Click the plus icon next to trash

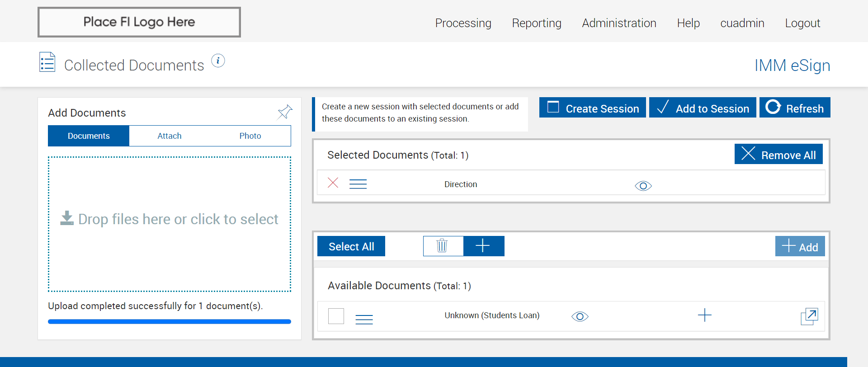pyautogui.click(x=483, y=246)
